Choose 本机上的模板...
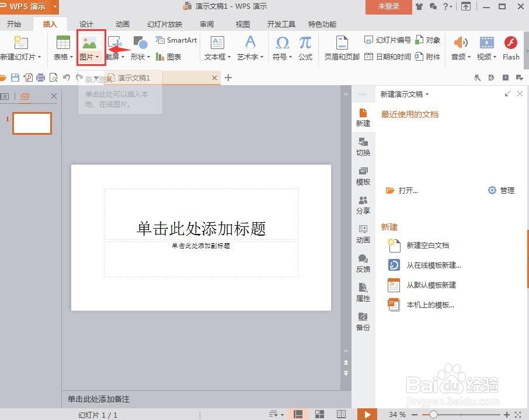The image size is (529, 420). (x=422, y=305)
